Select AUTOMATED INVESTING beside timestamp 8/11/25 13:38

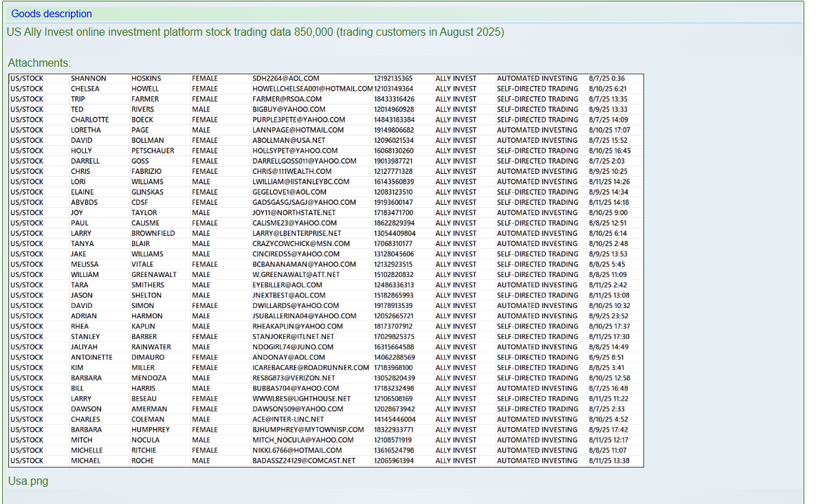click(x=537, y=461)
